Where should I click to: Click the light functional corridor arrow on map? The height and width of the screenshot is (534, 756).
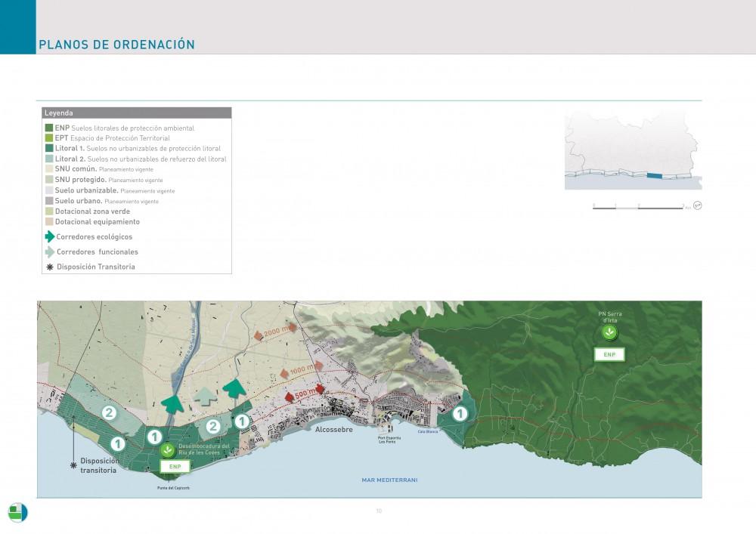(204, 394)
